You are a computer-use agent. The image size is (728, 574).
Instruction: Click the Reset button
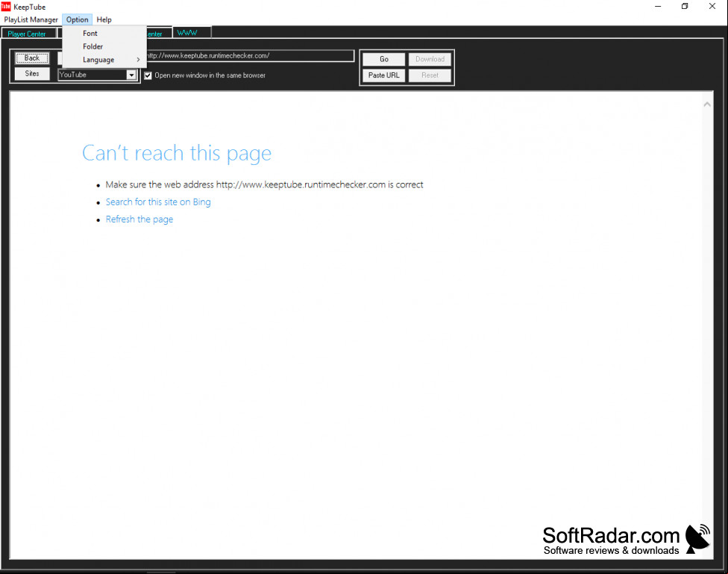click(x=430, y=75)
